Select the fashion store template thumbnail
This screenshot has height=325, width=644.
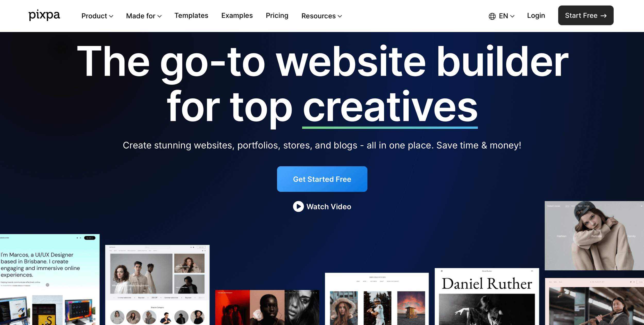pyautogui.click(x=157, y=285)
